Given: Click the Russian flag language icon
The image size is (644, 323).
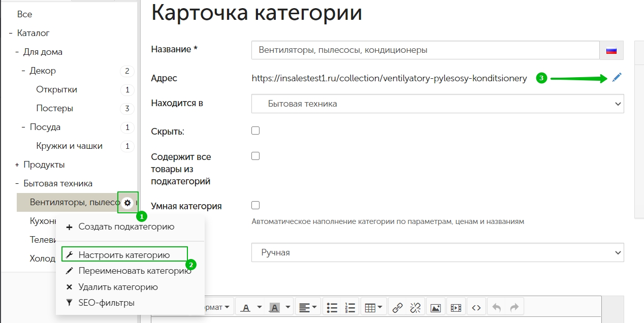Looking at the screenshot, I should coord(611,50).
